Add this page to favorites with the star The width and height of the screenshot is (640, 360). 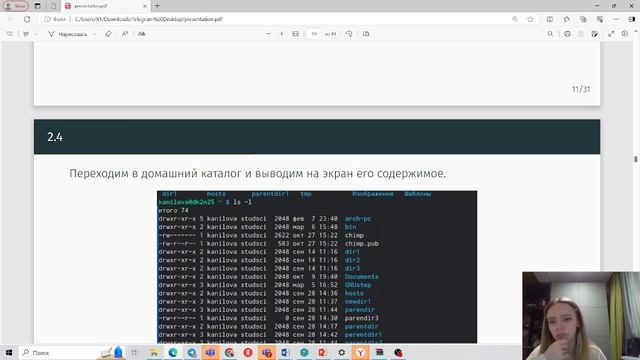coord(530,19)
